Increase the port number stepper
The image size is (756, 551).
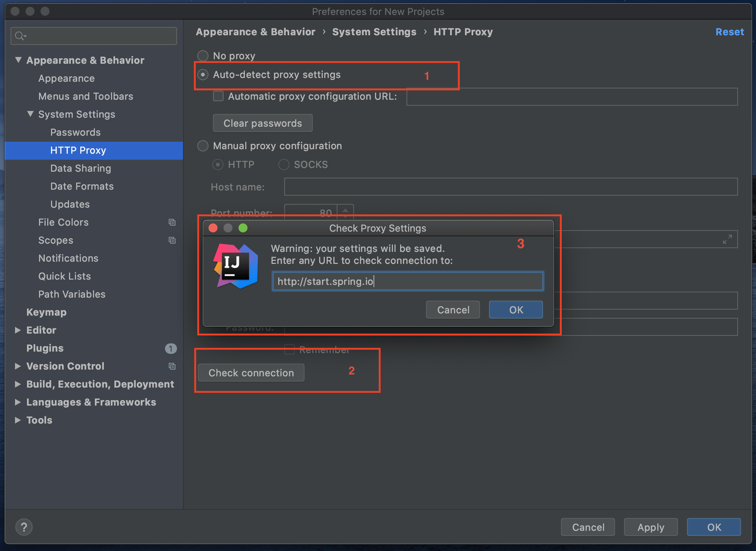pos(345,210)
